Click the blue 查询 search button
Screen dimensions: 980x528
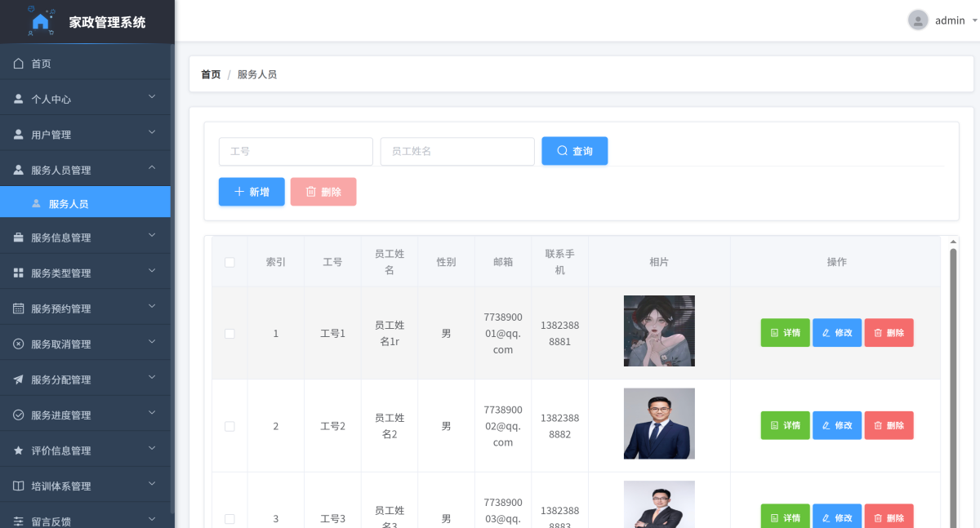(574, 151)
